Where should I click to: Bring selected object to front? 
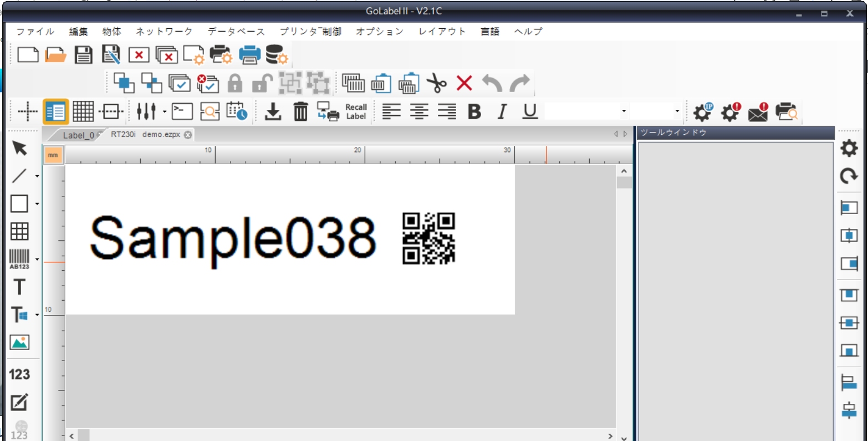click(x=124, y=83)
